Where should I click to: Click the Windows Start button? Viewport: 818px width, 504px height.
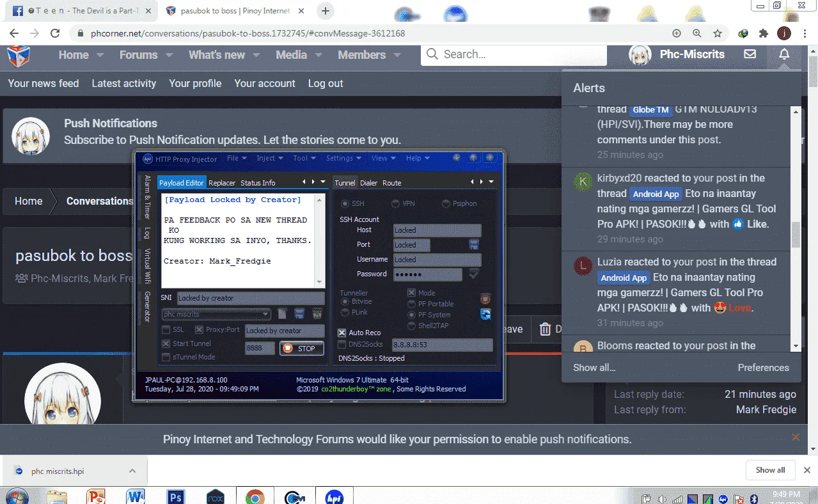coord(17,496)
